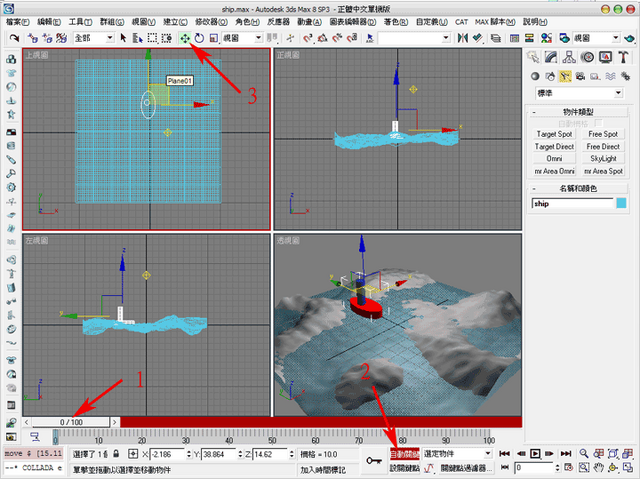Click the Set Key key icon
Screen dimensions: 640x479
(374, 461)
